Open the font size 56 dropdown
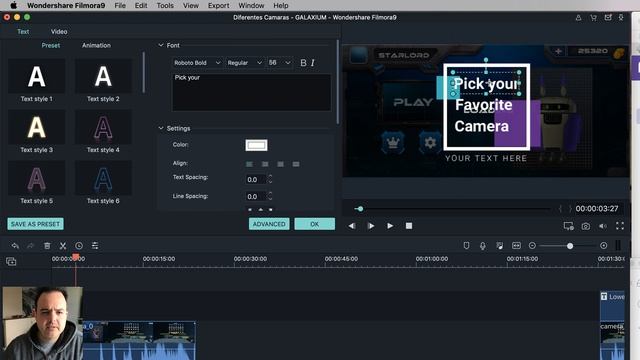This screenshot has width=640, height=360. (x=279, y=63)
